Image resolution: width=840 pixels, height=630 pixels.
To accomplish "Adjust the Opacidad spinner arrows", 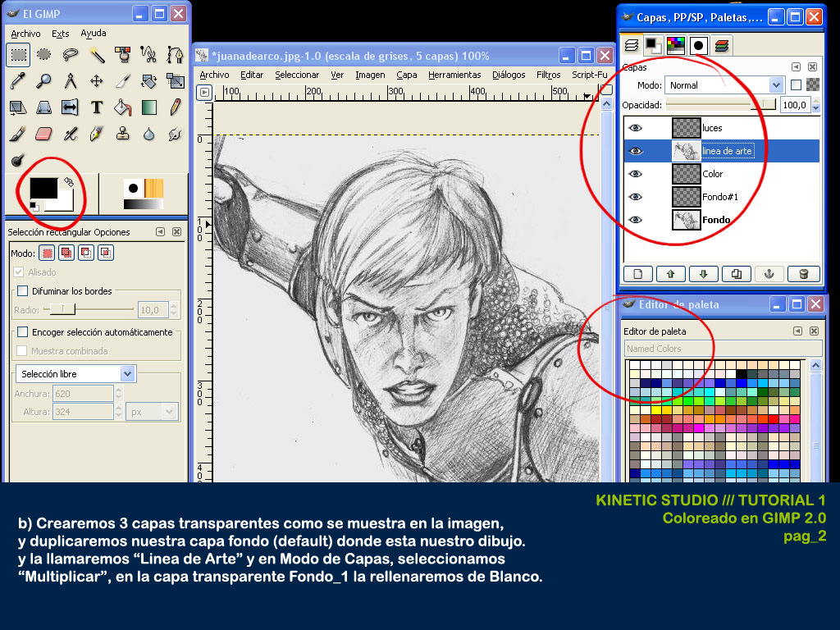I will [x=816, y=104].
